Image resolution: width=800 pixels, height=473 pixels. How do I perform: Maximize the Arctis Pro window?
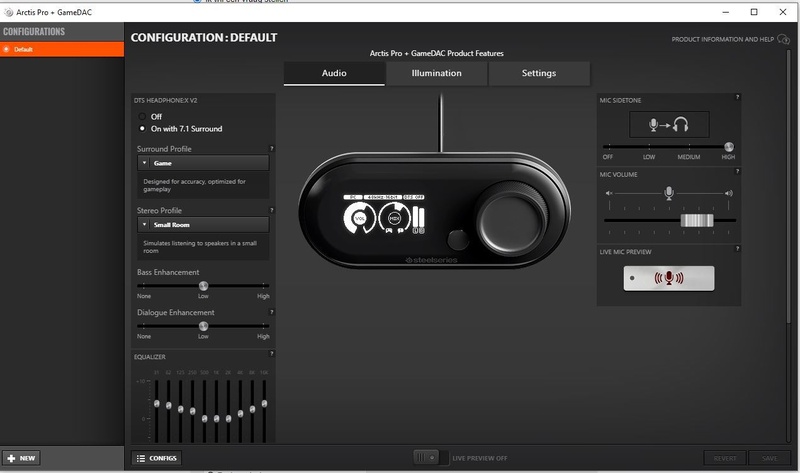754,12
